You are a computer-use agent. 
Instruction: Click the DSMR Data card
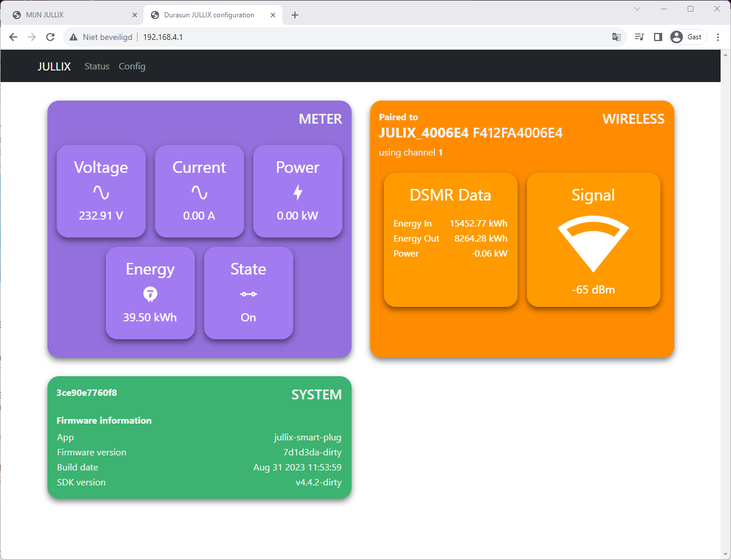451,240
